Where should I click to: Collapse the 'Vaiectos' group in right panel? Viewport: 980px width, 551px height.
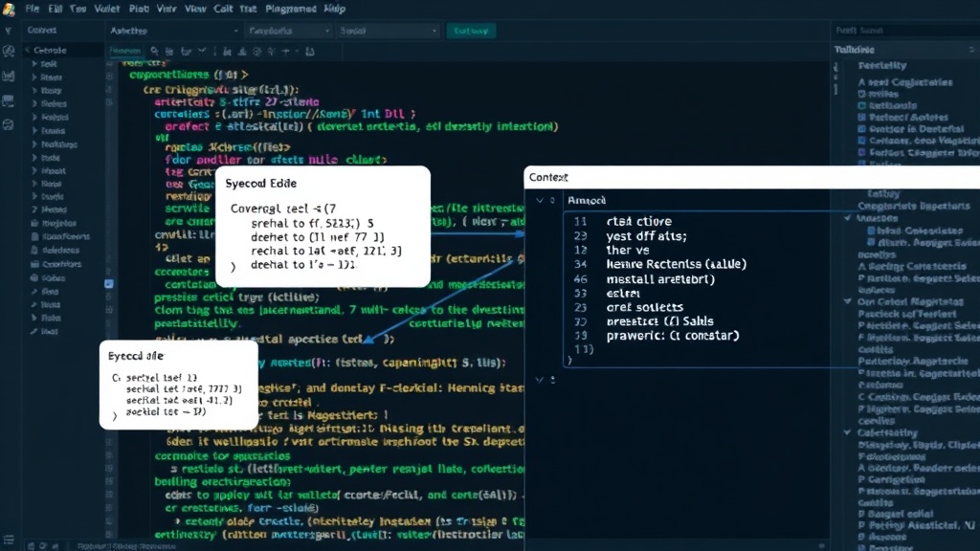point(848,218)
